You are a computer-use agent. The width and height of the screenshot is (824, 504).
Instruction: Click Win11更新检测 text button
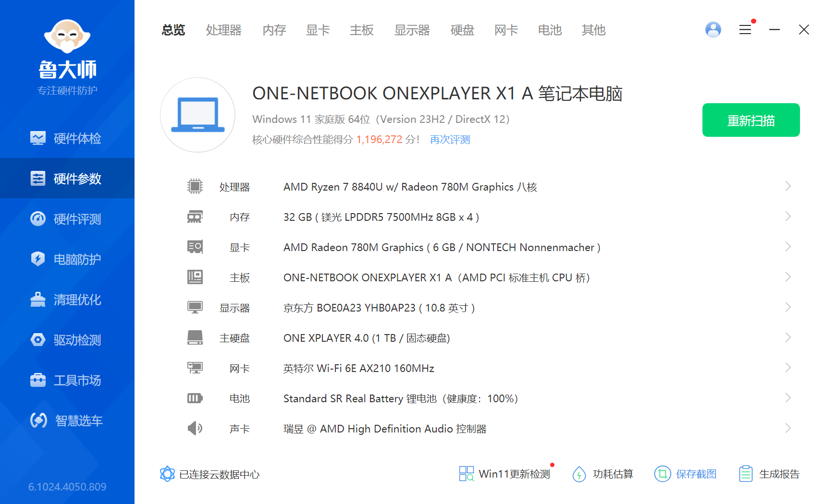[515, 474]
